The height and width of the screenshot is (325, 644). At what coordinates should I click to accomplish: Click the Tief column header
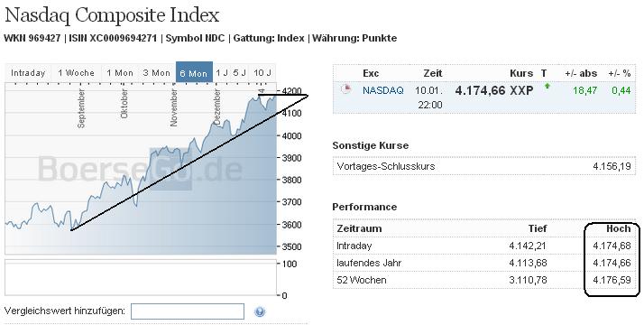[x=538, y=228]
